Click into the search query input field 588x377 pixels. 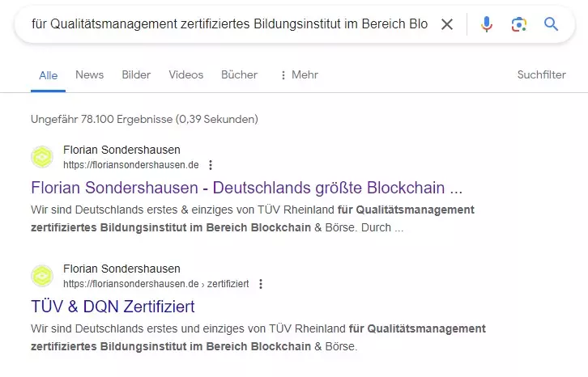[229, 24]
